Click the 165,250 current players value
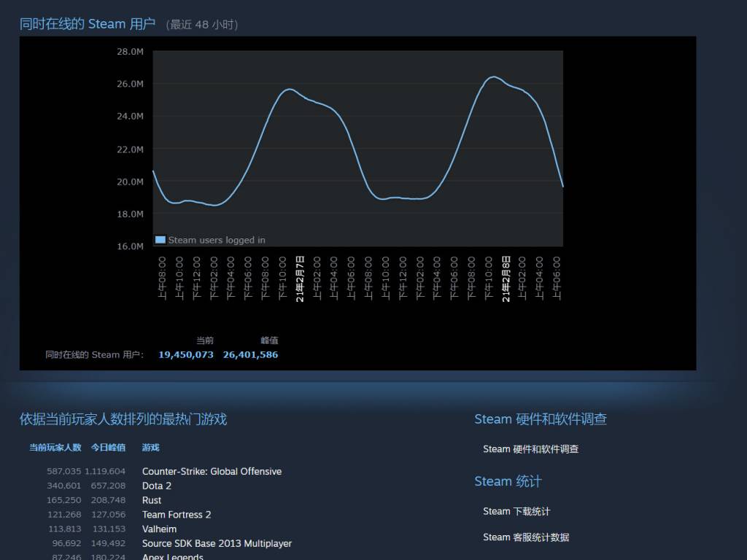The image size is (747, 560). (64, 500)
